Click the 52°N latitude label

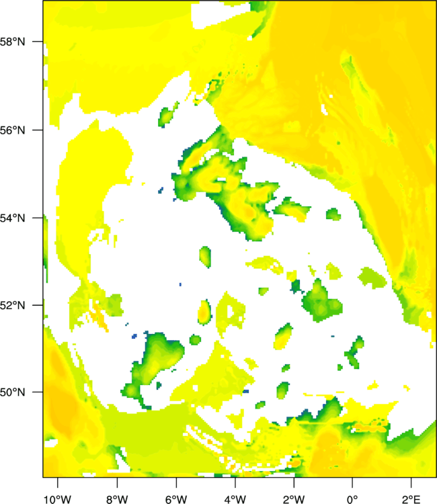coord(13,305)
